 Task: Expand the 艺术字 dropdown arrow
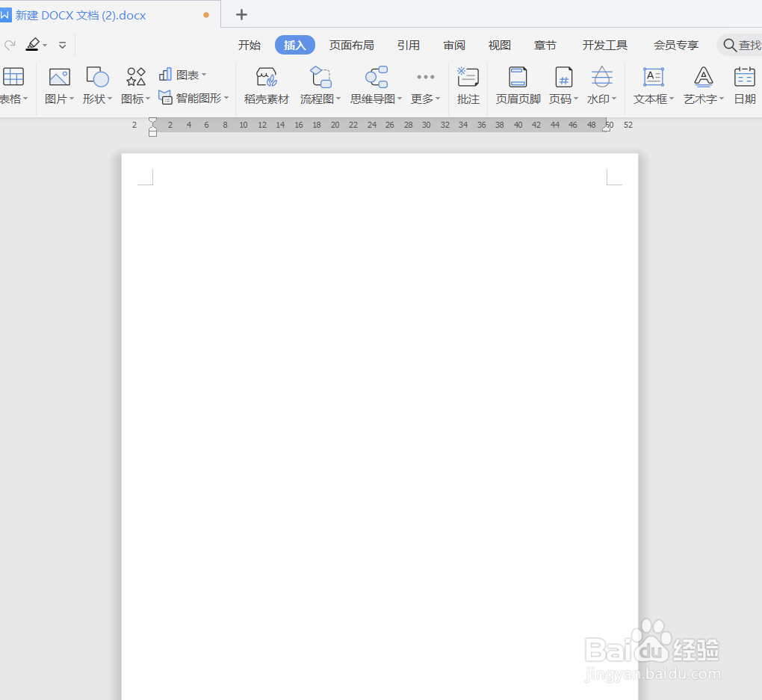tap(721, 99)
